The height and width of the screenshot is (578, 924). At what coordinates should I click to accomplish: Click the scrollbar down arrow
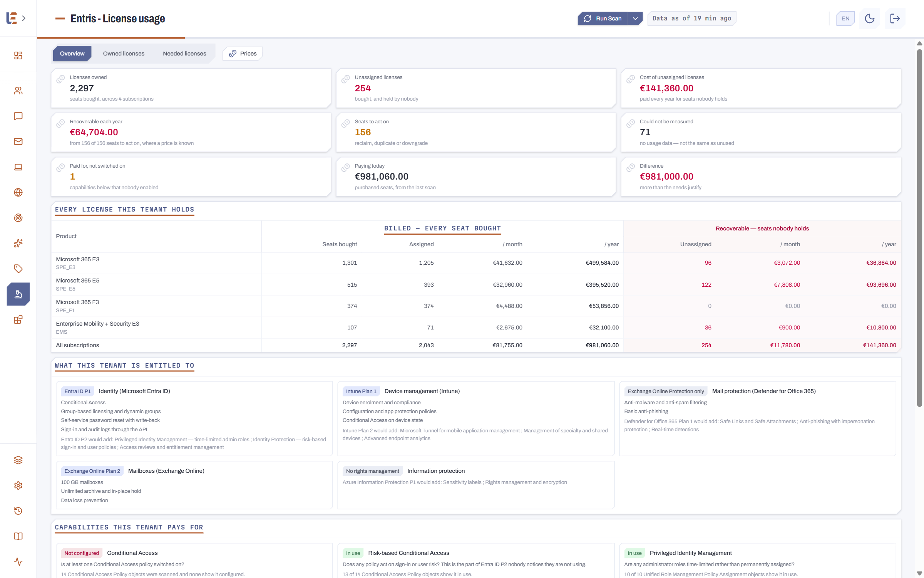coord(919,573)
